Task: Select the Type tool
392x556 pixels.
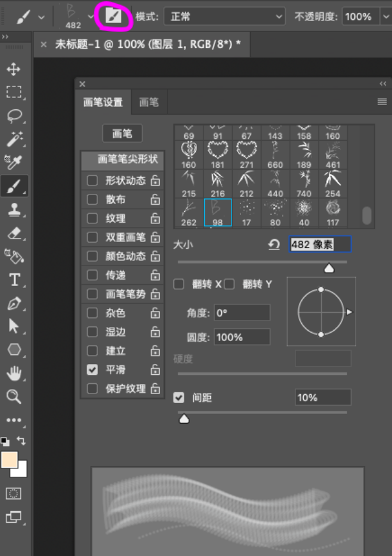Action: click(x=14, y=280)
